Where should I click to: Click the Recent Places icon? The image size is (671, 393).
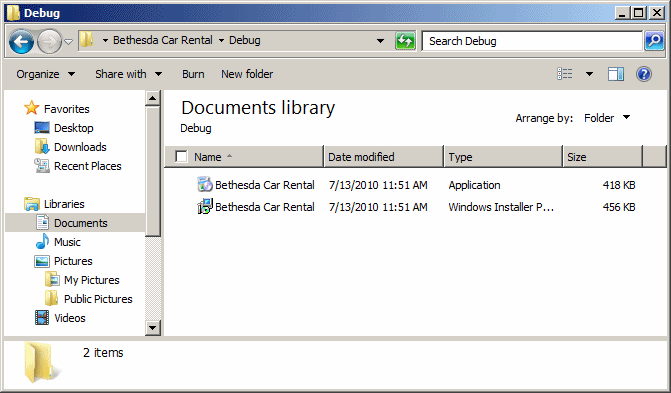42,166
